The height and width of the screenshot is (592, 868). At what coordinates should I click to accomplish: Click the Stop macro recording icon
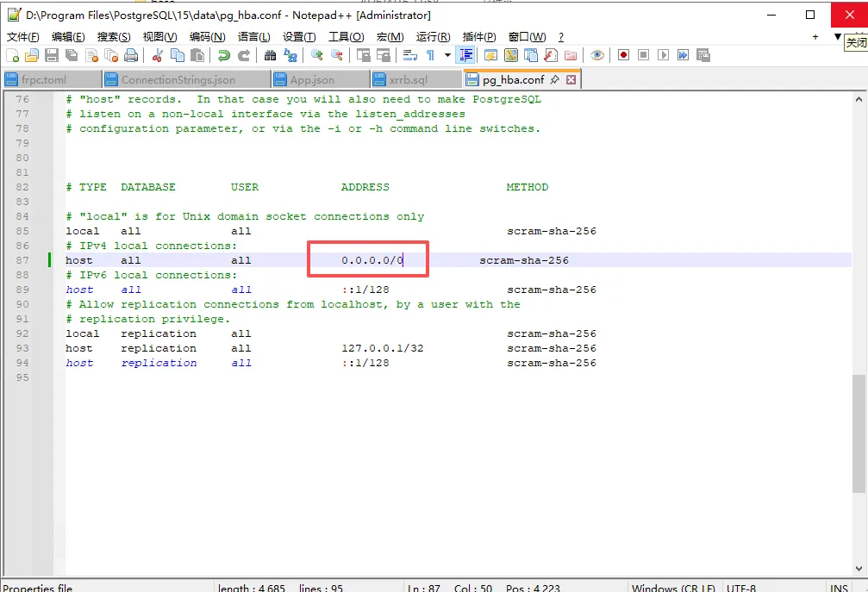[643, 55]
